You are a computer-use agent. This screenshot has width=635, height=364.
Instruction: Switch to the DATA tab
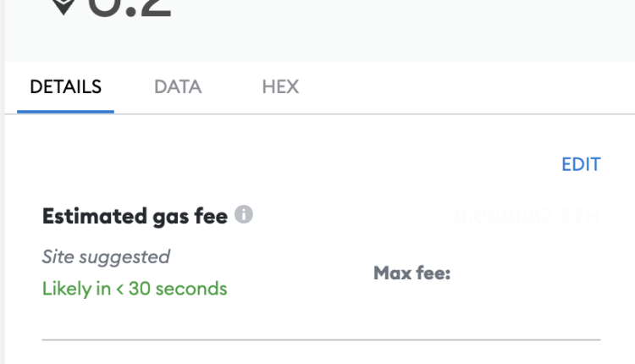click(x=178, y=86)
